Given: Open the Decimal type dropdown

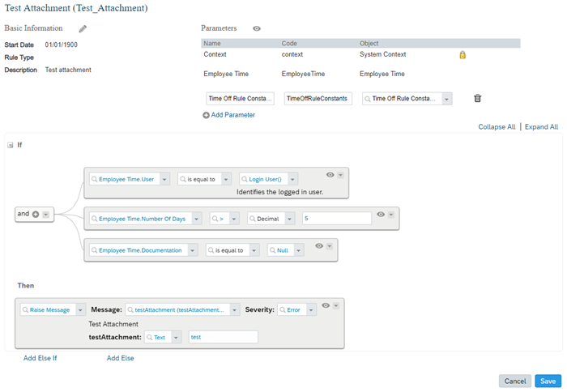Looking at the screenshot, I should 290,219.
